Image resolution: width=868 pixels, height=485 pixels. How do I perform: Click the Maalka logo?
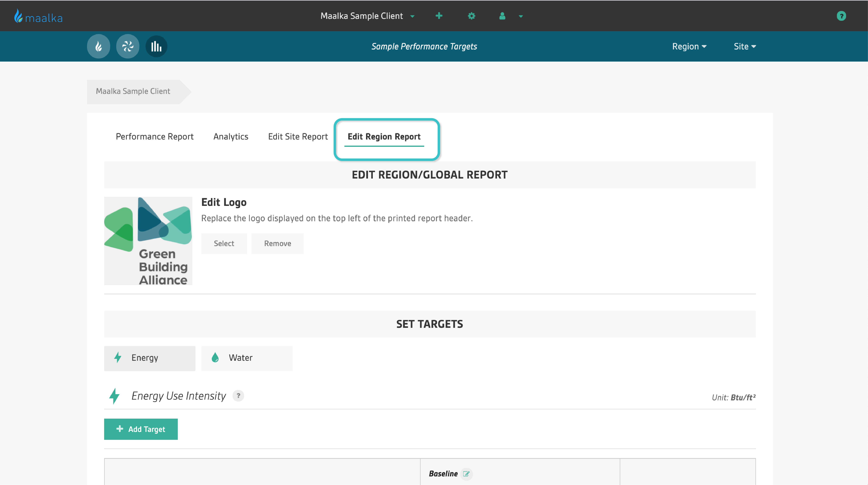(x=38, y=16)
